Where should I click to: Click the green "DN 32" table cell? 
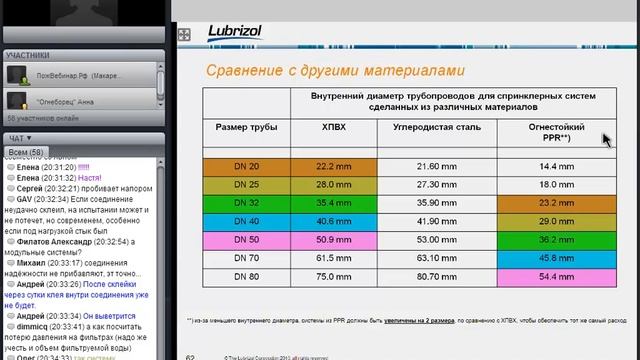pos(247,203)
